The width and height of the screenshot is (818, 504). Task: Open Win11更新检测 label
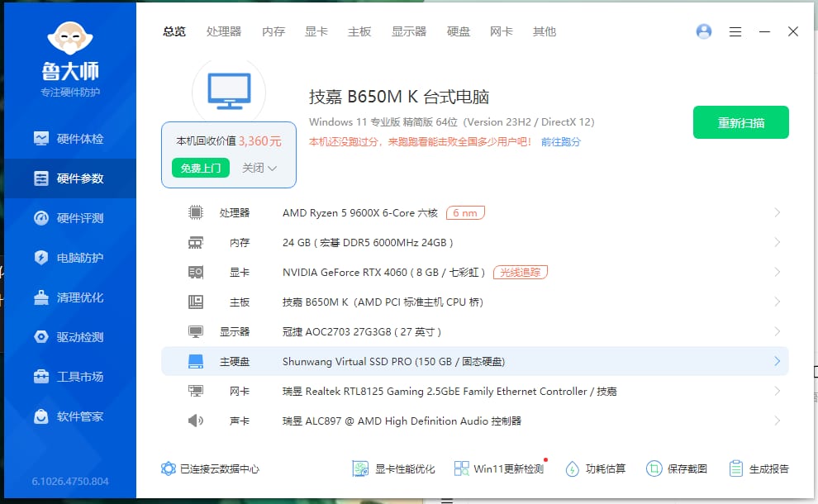pos(509,469)
